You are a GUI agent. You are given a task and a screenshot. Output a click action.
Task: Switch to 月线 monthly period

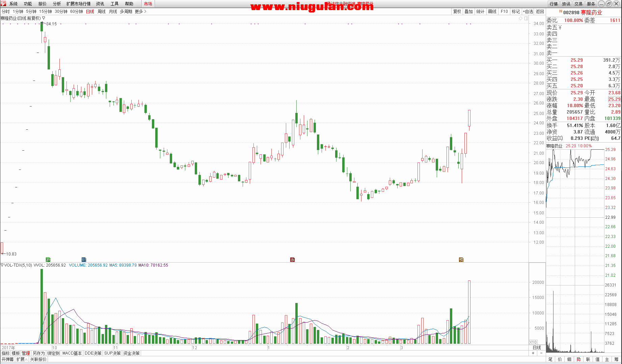coord(113,11)
